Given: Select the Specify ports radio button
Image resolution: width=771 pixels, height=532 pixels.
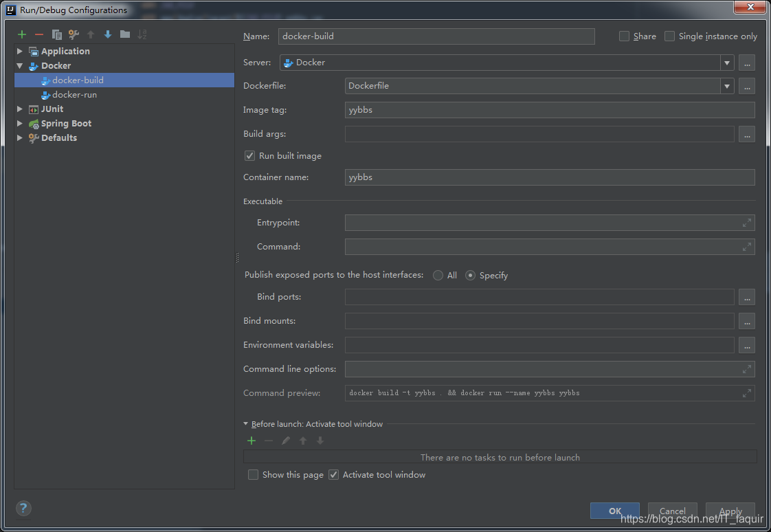Looking at the screenshot, I should click(470, 276).
